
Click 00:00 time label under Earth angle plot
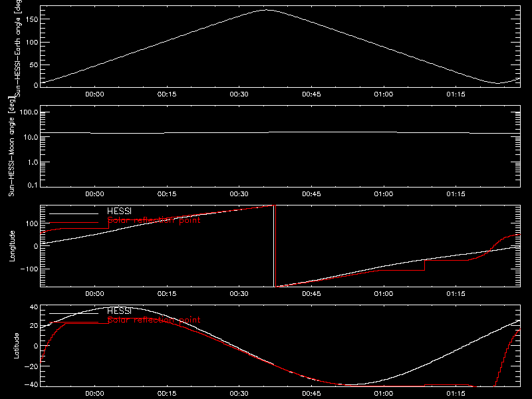tap(94, 94)
